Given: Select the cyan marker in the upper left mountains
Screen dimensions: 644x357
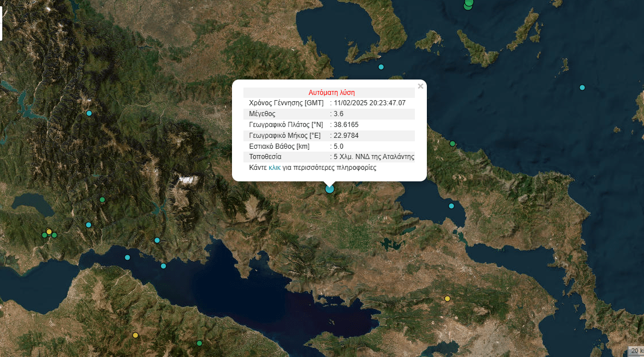Looking at the screenshot, I should coord(89,113).
